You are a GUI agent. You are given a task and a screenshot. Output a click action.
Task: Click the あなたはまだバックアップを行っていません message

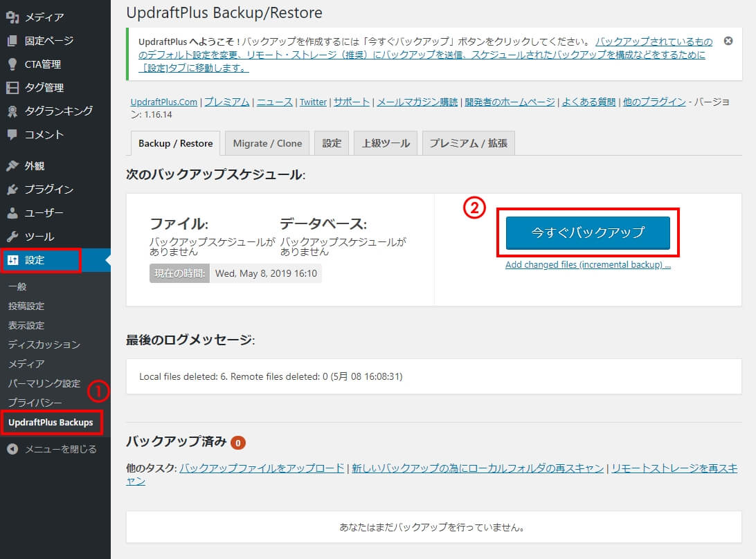tap(433, 527)
